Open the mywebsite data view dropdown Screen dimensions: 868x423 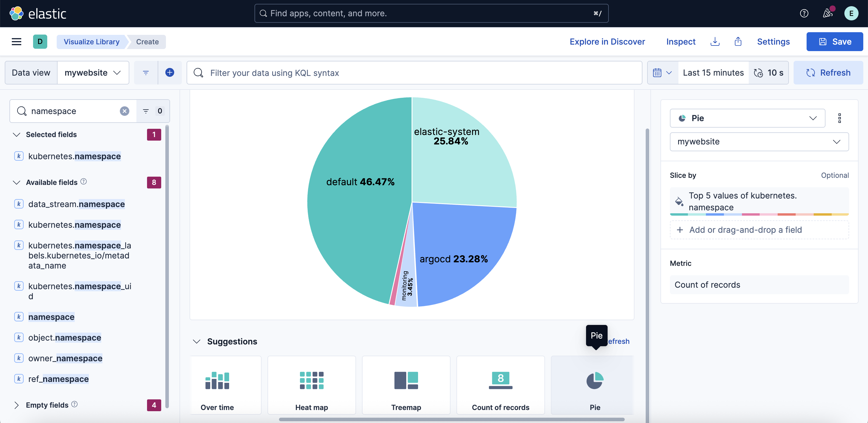[93, 72]
